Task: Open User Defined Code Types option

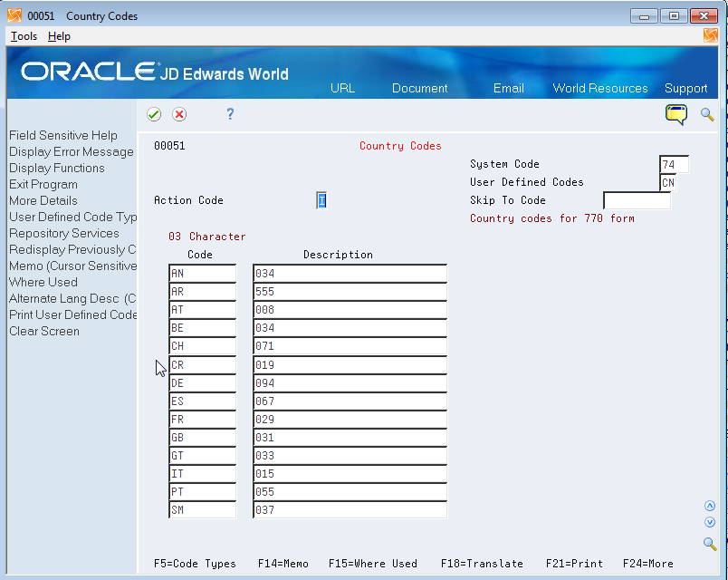Action: 73,217
